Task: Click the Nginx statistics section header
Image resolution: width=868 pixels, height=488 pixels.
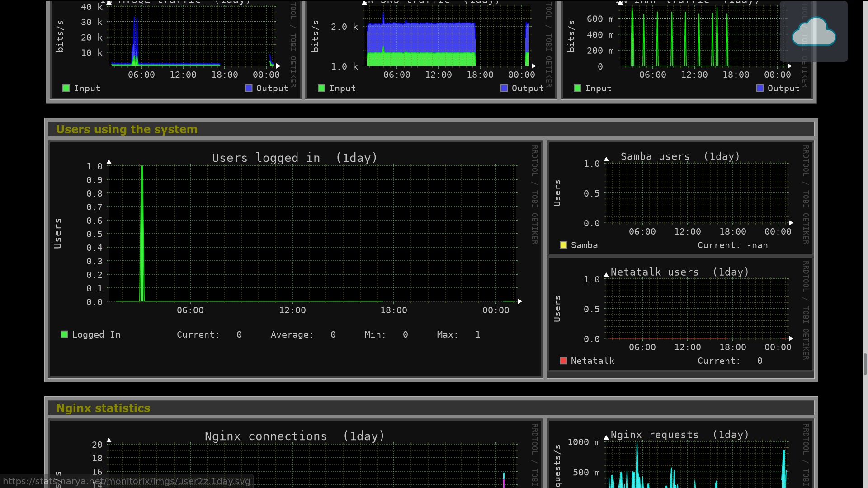Action: (x=103, y=408)
